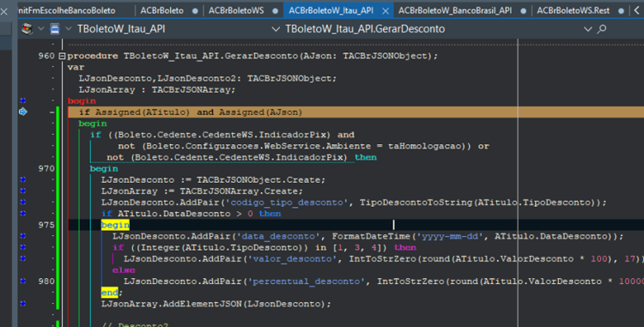The height and width of the screenshot is (327, 644).
Task: Switch to the ACBrBoletoWS tab
Action: 236,10
